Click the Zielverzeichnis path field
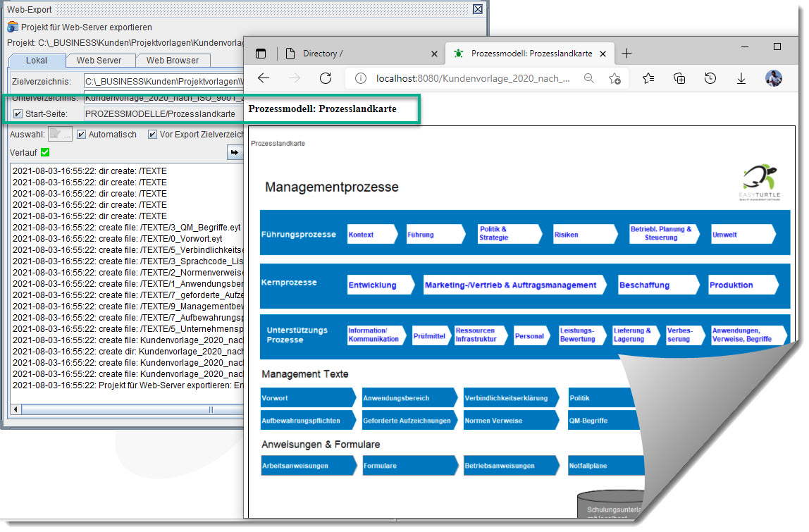Image resolution: width=809 pixels, height=532 pixels. pos(162,82)
